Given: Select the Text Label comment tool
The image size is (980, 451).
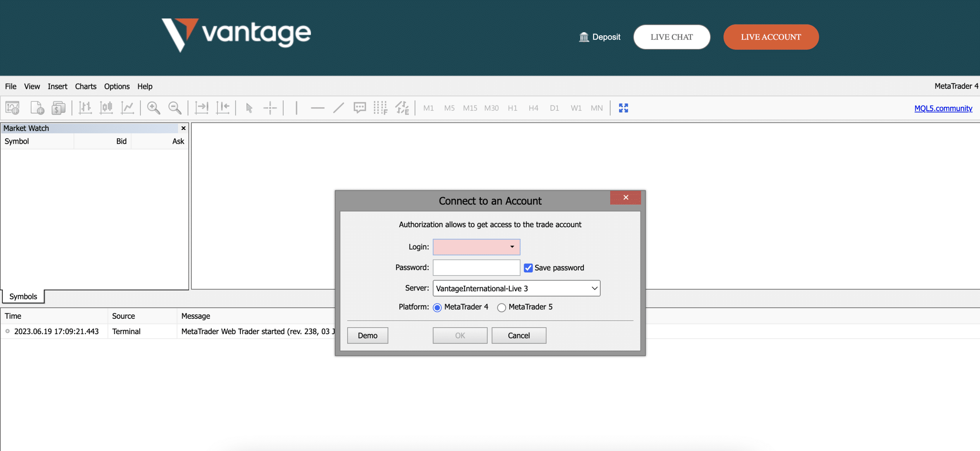Looking at the screenshot, I should click(x=360, y=108).
